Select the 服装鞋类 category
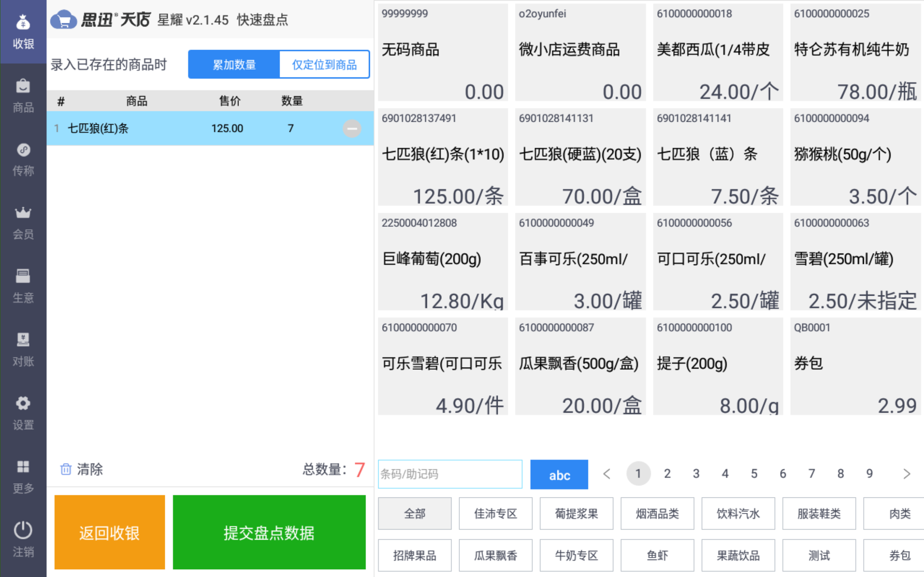924x577 pixels. click(x=820, y=514)
